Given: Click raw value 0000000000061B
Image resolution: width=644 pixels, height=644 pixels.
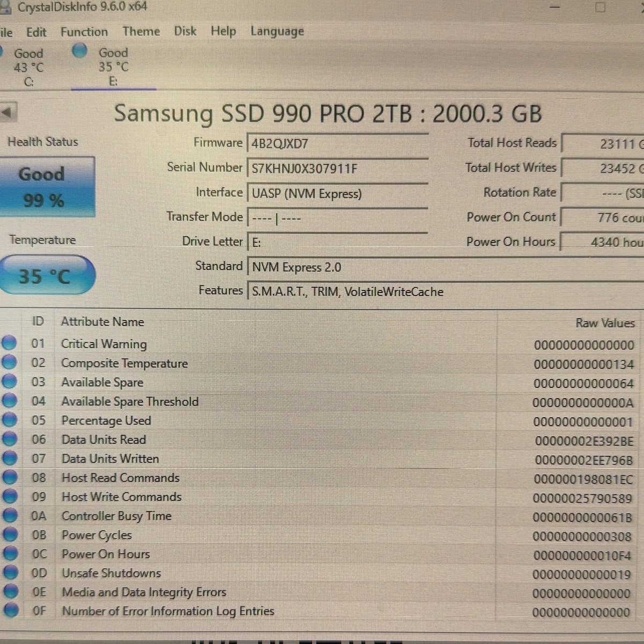Looking at the screenshot, I should pyautogui.click(x=582, y=518).
